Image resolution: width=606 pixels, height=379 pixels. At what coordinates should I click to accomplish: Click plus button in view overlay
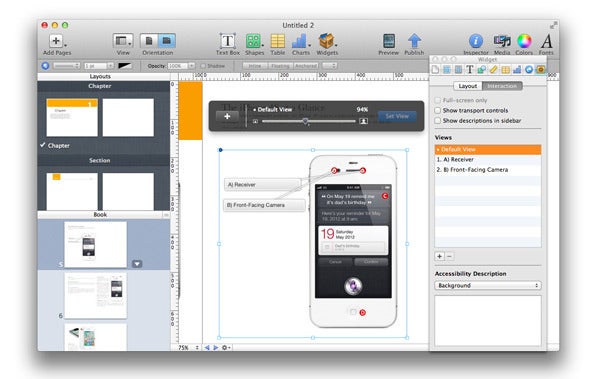click(x=227, y=116)
